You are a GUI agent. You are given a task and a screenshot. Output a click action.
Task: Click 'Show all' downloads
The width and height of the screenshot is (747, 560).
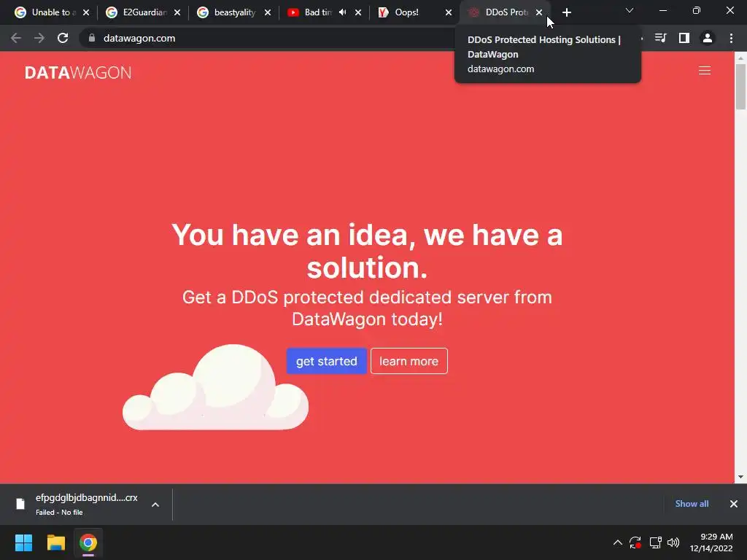click(692, 504)
